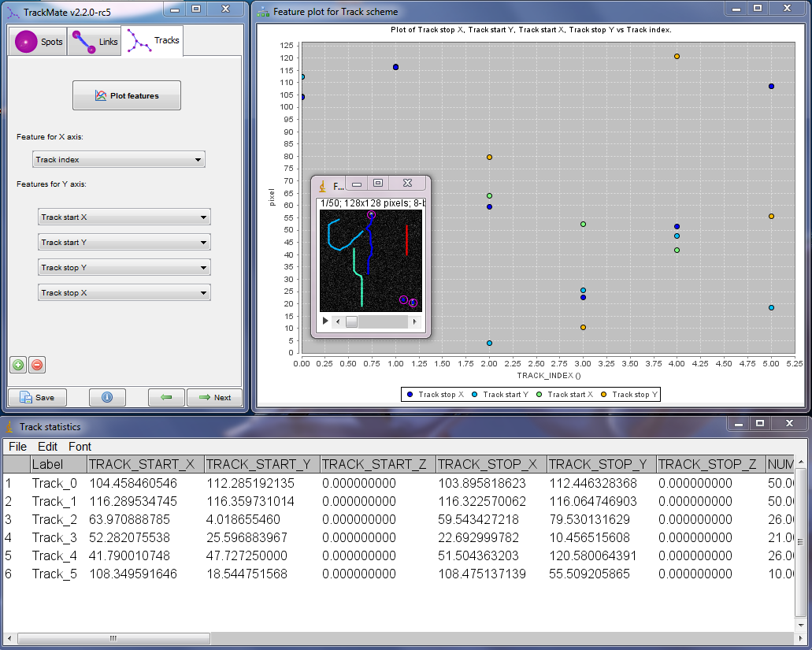Open the File menu in Track statistics
The width and height of the screenshot is (812, 650).
coord(17,447)
